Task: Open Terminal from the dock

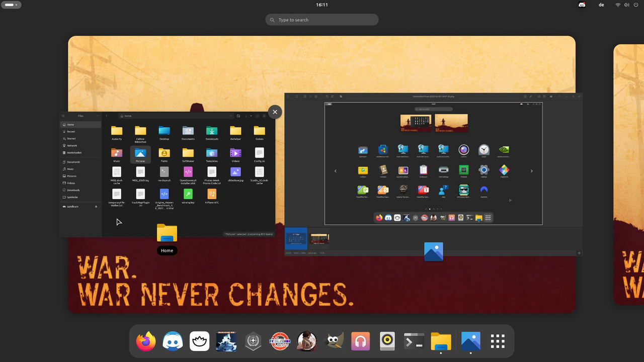Action: (414, 341)
